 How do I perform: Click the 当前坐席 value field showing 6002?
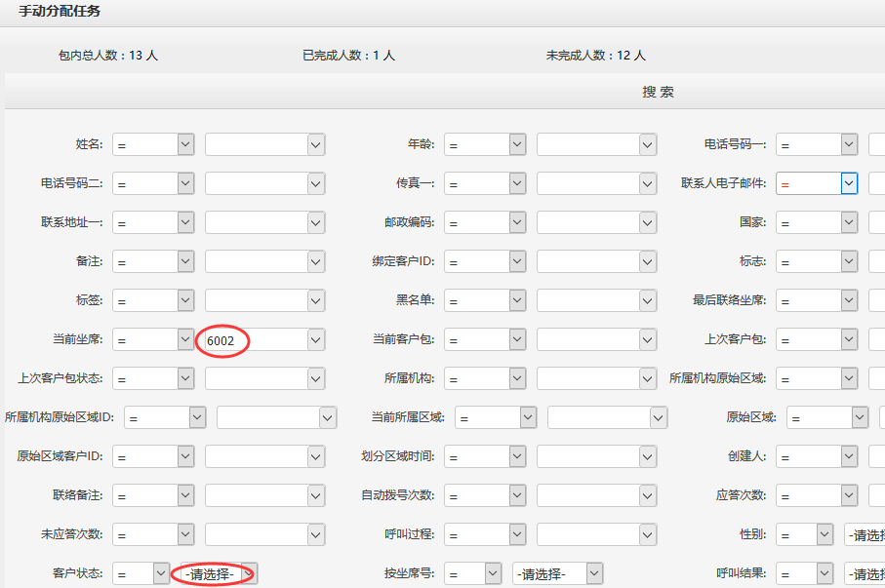(254, 339)
